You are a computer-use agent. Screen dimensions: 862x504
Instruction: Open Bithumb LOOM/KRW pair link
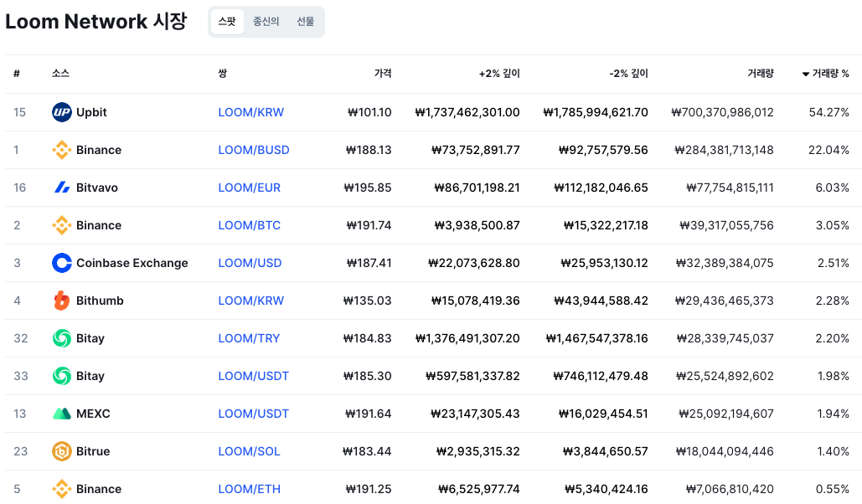250,301
